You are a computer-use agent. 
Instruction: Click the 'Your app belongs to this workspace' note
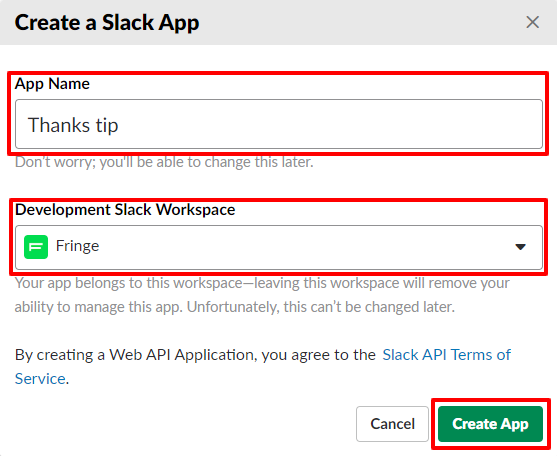(262, 295)
